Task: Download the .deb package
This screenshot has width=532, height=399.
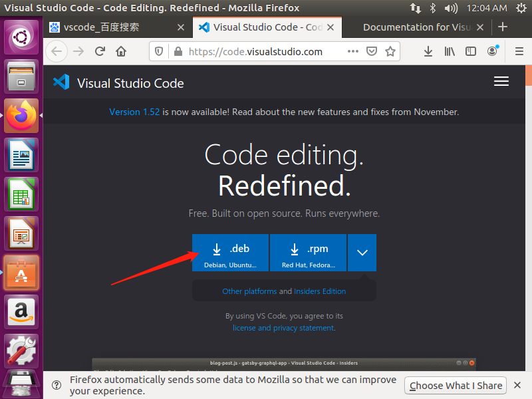Action: (230, 253)
